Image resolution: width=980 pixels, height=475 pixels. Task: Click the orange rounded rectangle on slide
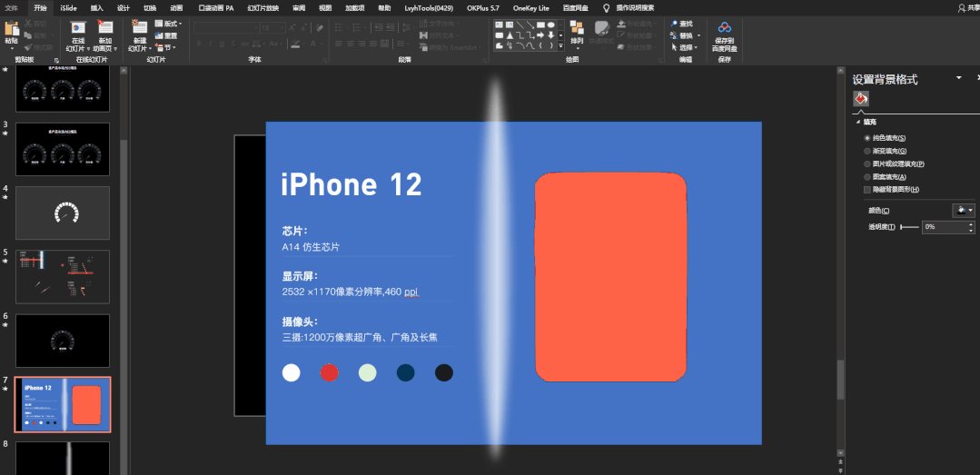coord(610,277)
